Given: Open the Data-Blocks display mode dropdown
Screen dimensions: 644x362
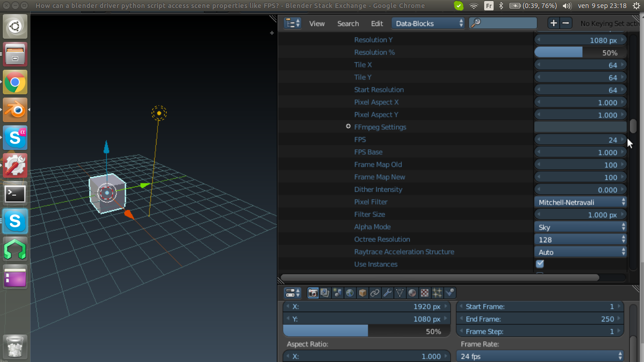Looking at the screenshot, I should [x=428, y=23].
